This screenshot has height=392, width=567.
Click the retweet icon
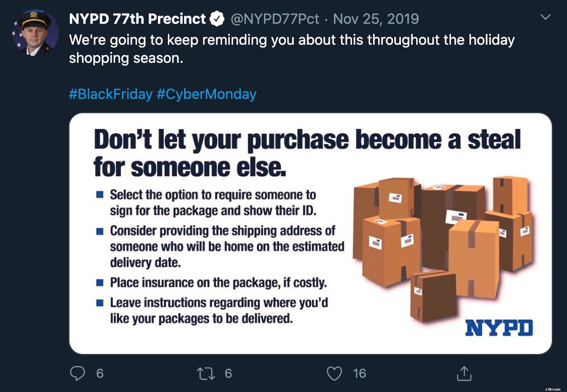coord(206,373)
